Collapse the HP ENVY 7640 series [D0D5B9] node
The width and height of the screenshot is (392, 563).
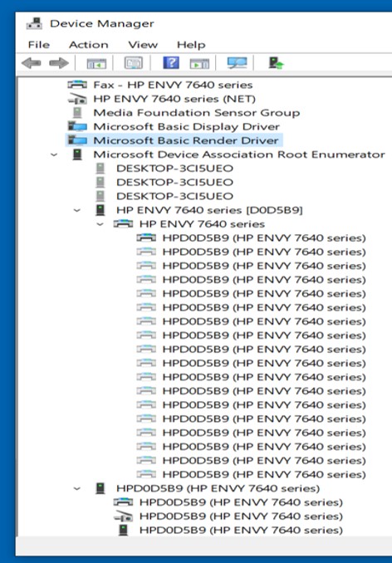click(77, 210)
